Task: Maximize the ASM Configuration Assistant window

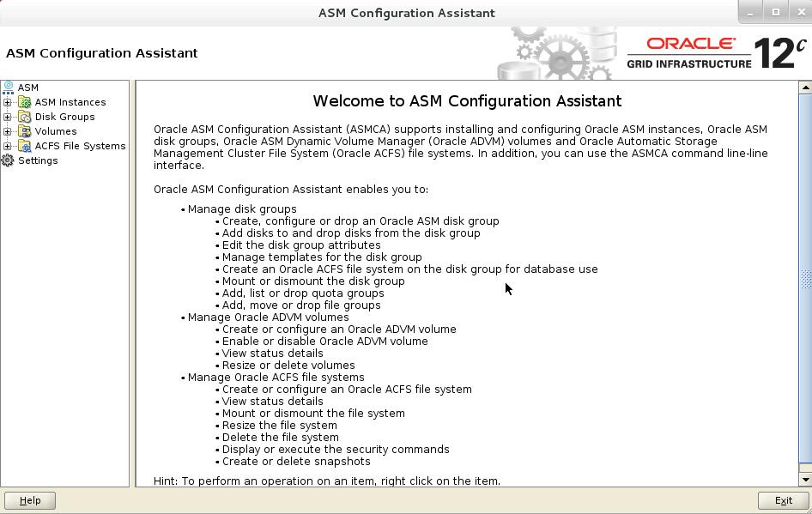Action: click(775, 12)
